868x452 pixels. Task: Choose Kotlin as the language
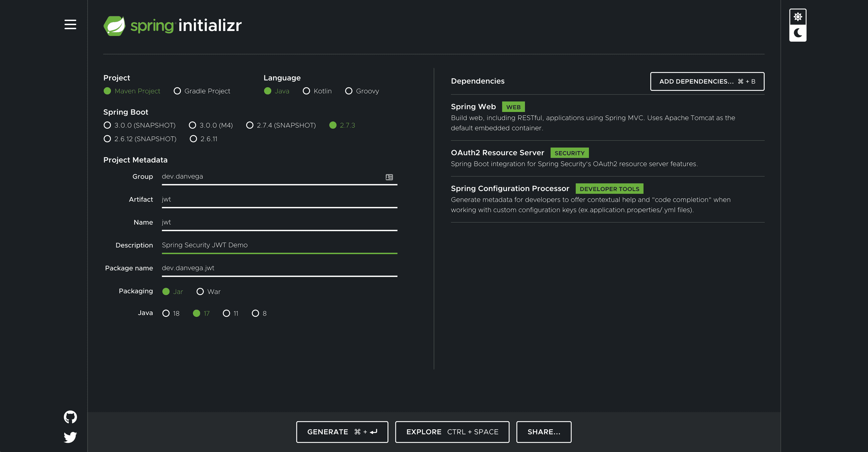306,91
